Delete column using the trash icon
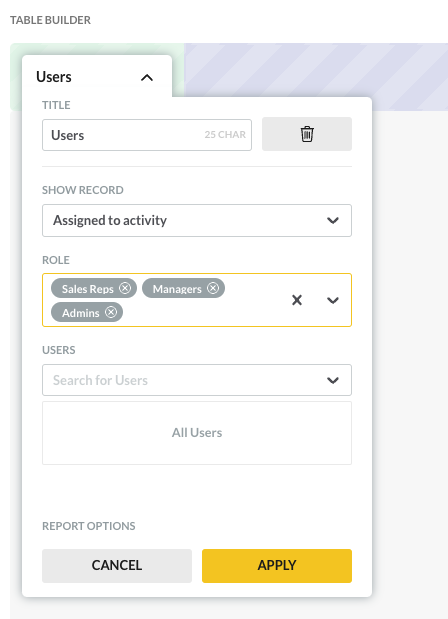This screenshot has height=619, width=448. click(307, 134)
